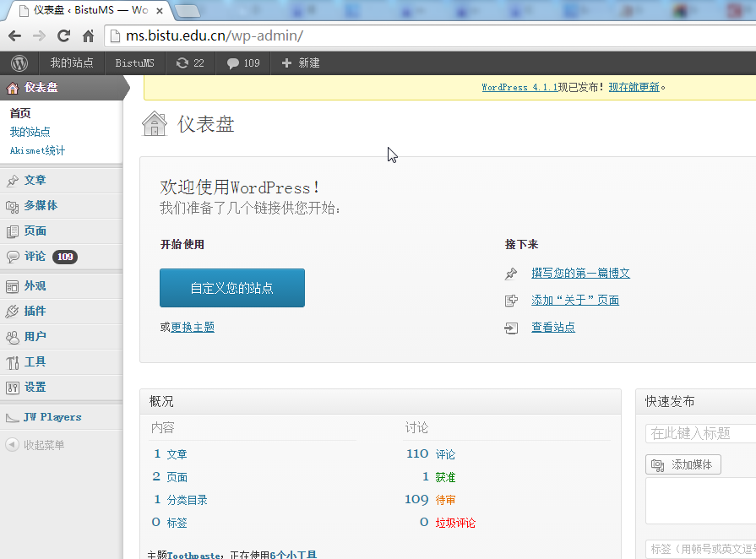Go back using browser back arrow

pos(15,35)
